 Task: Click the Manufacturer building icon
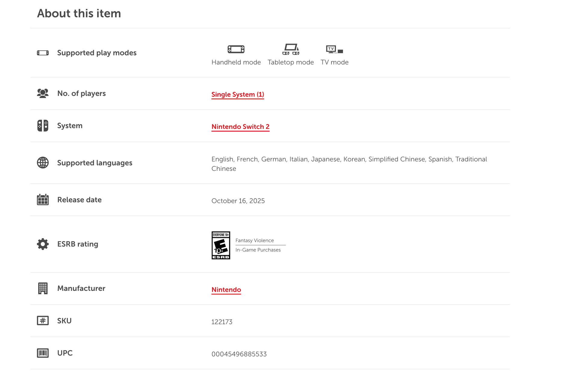43,288
